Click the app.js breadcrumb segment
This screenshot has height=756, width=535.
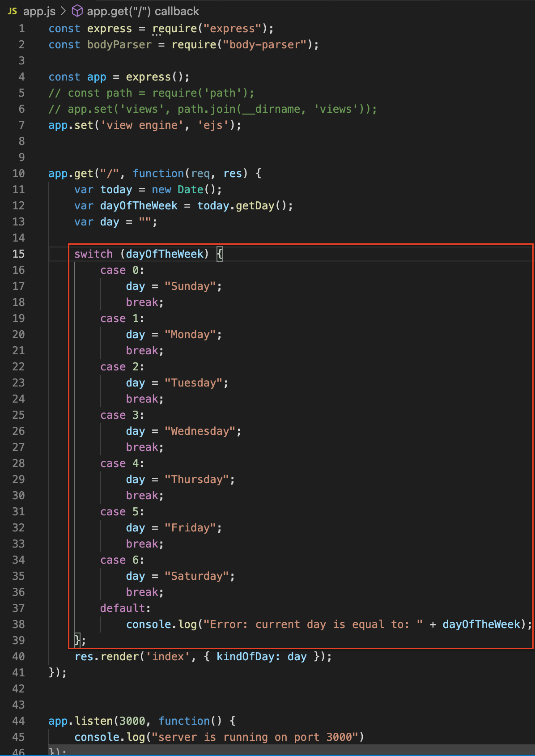[x=39, y=11]
